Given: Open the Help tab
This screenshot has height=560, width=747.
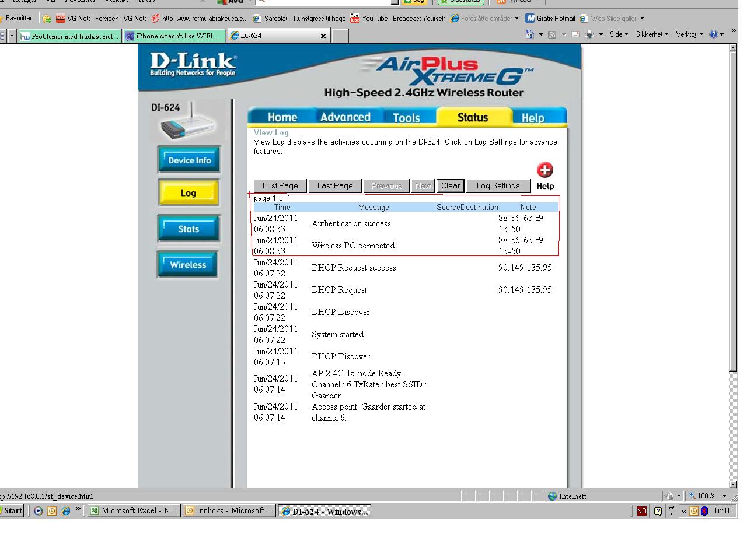Looking at the screenshot, I should (533, 117).
